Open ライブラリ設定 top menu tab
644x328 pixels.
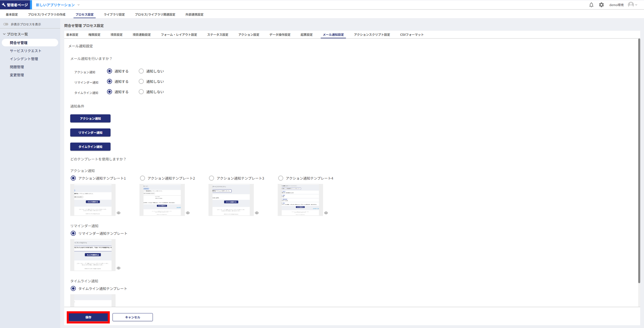(x=114, y=15)
